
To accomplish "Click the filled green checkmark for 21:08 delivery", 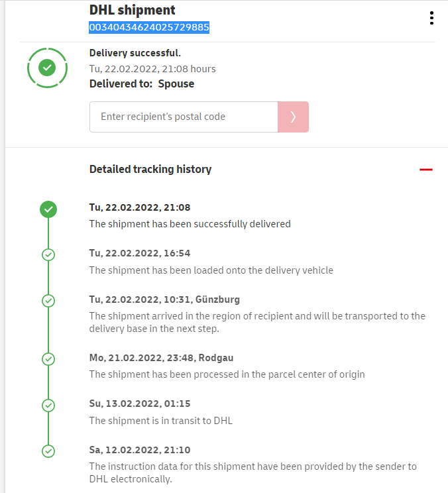I will point(48,209).
